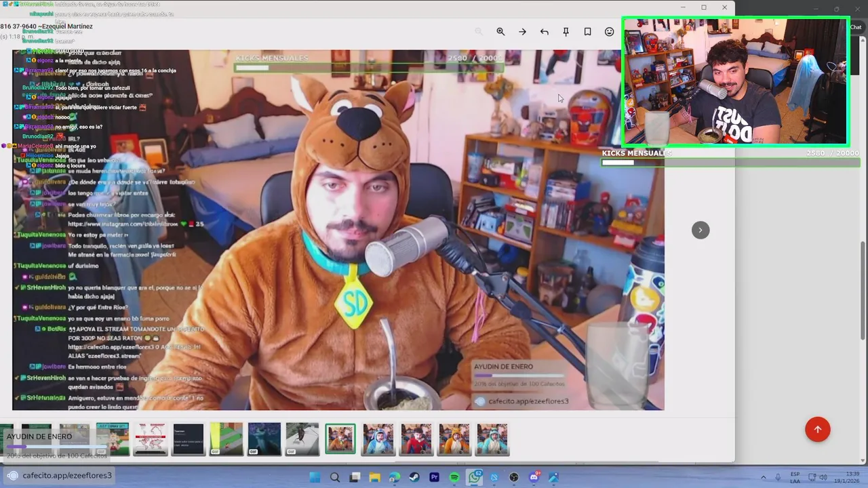The height and width of the screenshot is (488, 868).
Task: Open Windows taskbar Search
Action: coord(334,477)
